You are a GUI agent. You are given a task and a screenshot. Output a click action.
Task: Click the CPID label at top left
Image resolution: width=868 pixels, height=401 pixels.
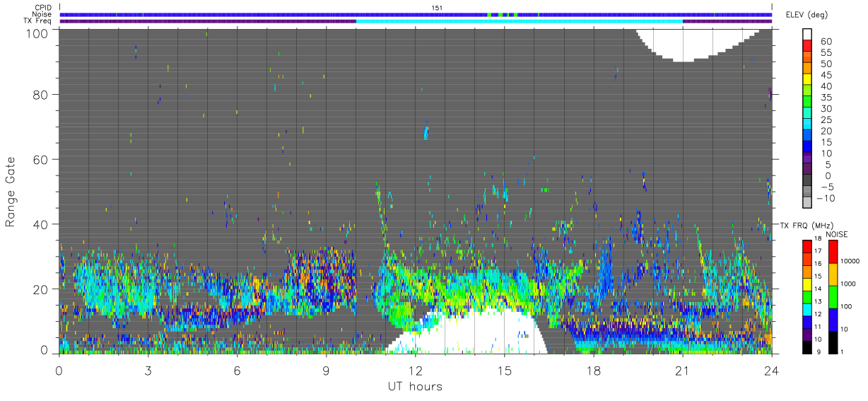42,7
